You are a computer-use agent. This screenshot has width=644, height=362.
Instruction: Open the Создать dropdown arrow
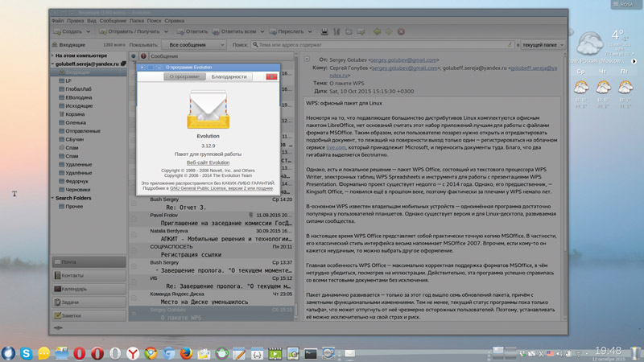(x=88, y=31)
